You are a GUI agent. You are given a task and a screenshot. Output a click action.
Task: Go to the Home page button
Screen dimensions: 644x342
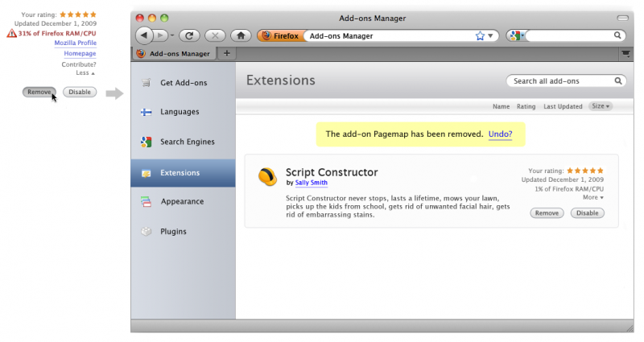(x=241, y=35)
